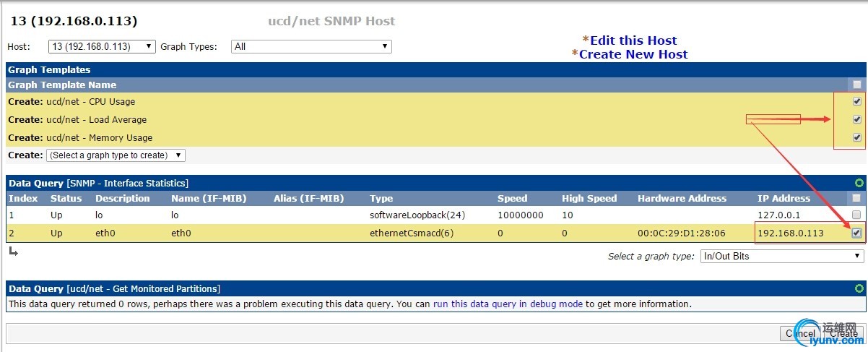Click the 'ucd/net - Memory Usage' template row text
The width and height of the screenshot is (868, 352).
click(x=97, y=137)
